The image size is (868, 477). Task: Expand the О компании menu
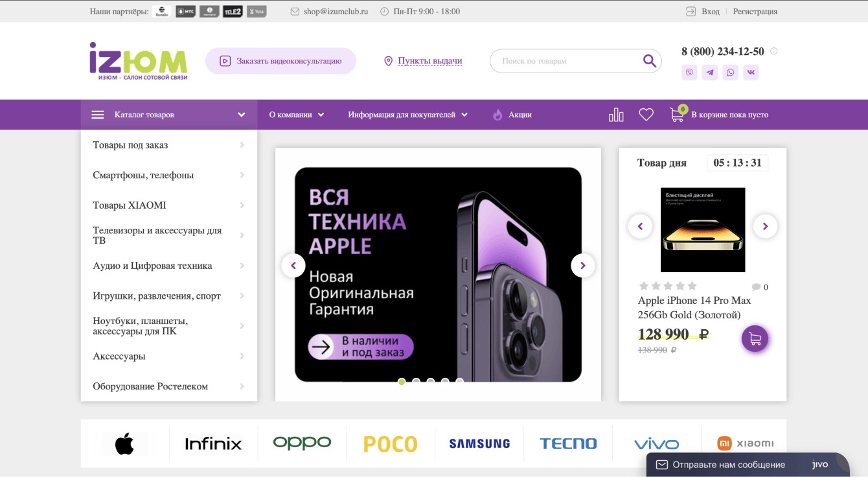[297, 115]
